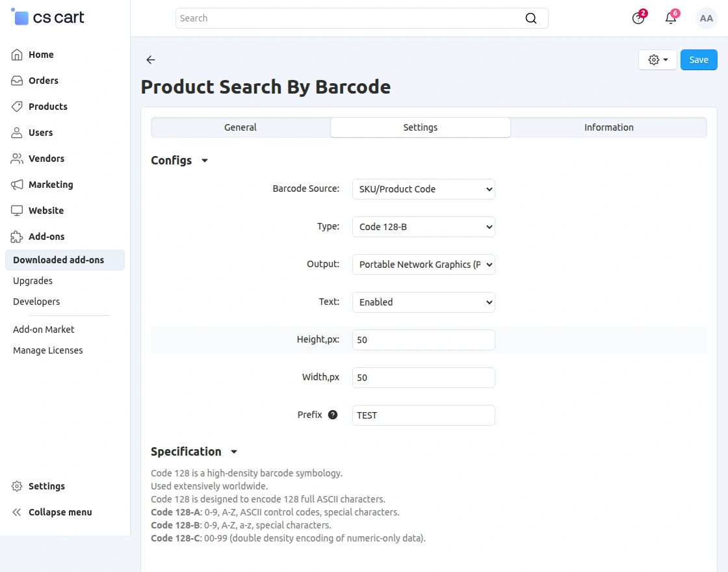728x572 pixels.
Task: Open the Type dropdown showing Code 128-B
Action: coord(423,227)
